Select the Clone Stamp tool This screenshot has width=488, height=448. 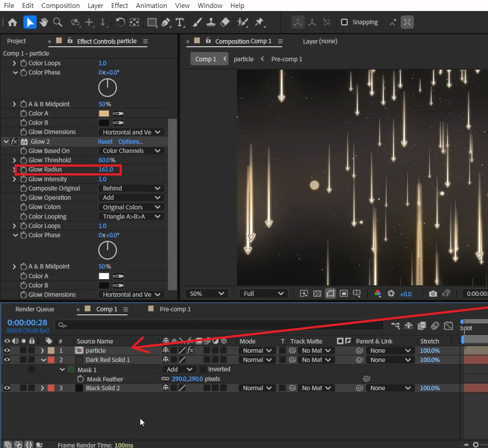click(x=211, y=22)
